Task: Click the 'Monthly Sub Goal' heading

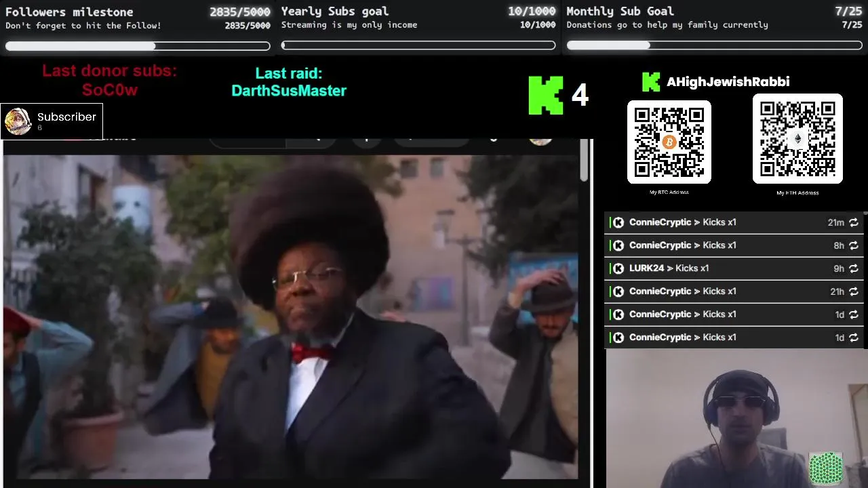Action: point(620,11)
